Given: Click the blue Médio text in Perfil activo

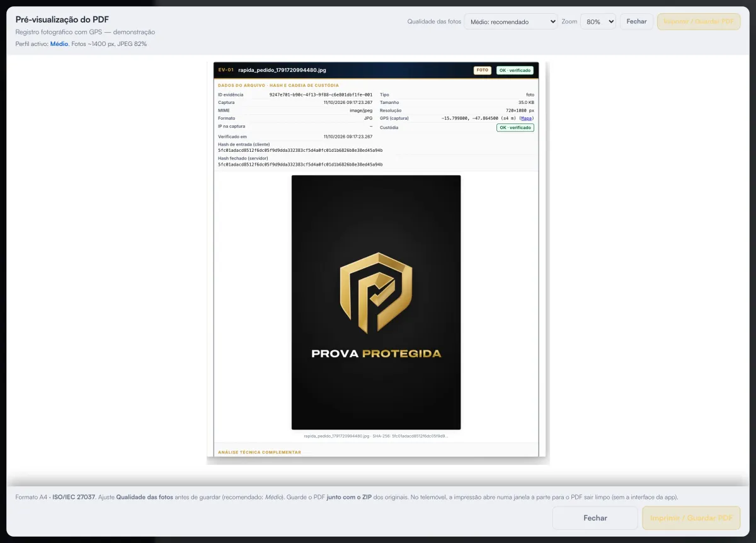Looking at the screenshot, I should click(x=59, y=44).
